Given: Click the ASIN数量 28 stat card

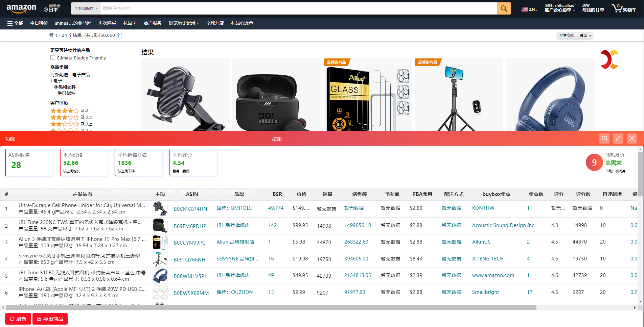Looking at the screenshot, I should (x=29, y=162).
